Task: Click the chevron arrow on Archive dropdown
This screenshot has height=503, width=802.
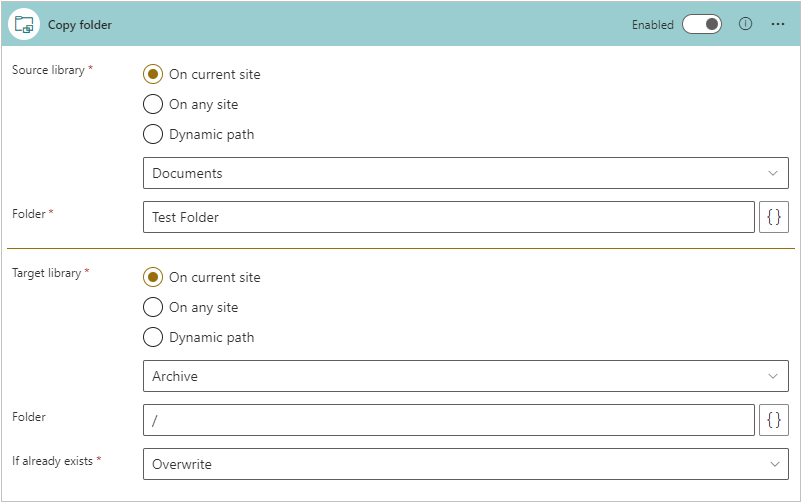Action: (x=773, y=376)
